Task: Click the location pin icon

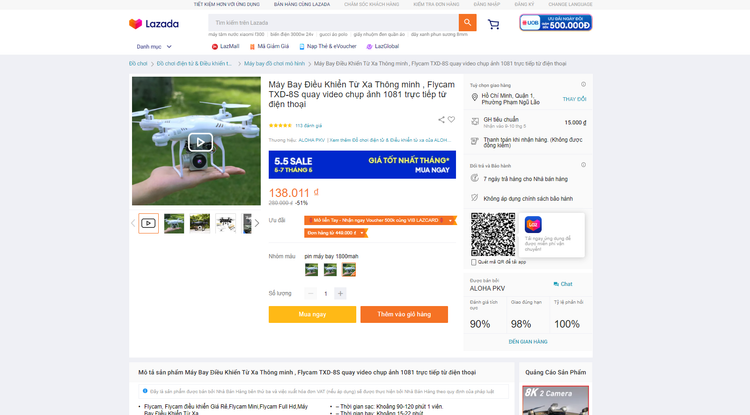Action: (x=474, y=98)
